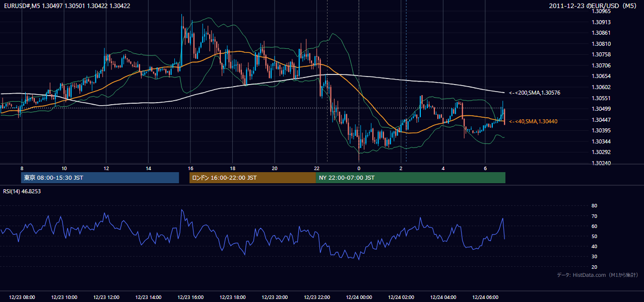Click price level 1.30861 on the axis
Screen dimensions: 644x302
pyautogui.click(x=602, y=33)
